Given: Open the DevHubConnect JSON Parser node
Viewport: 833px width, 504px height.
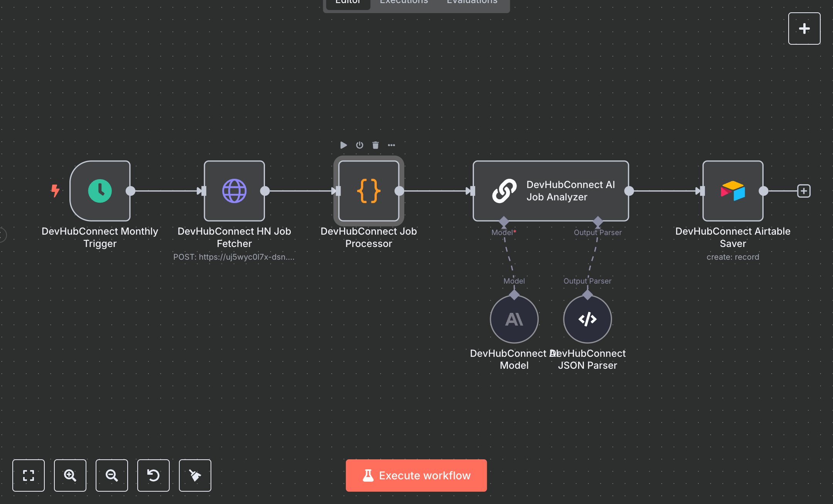Looking at the screenshot, I should [587, 319].
